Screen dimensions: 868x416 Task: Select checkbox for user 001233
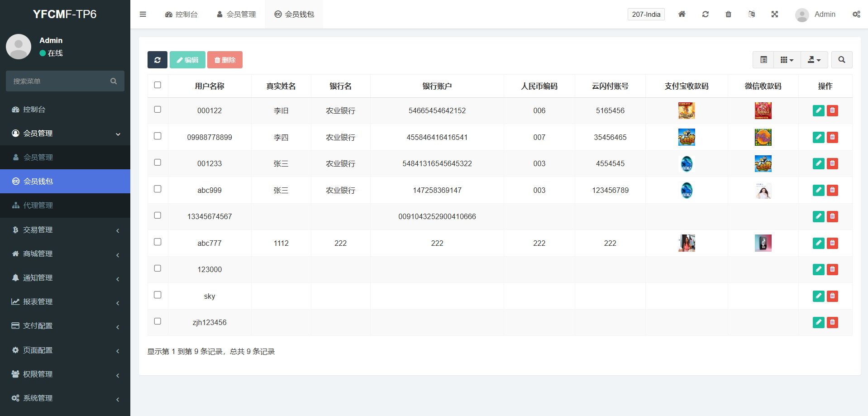(157, 163)
